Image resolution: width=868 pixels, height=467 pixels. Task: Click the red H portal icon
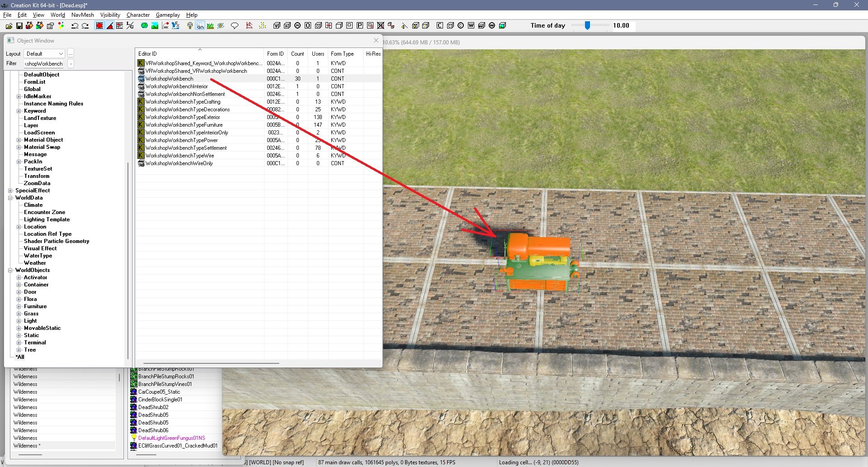[x=329, y=26]
